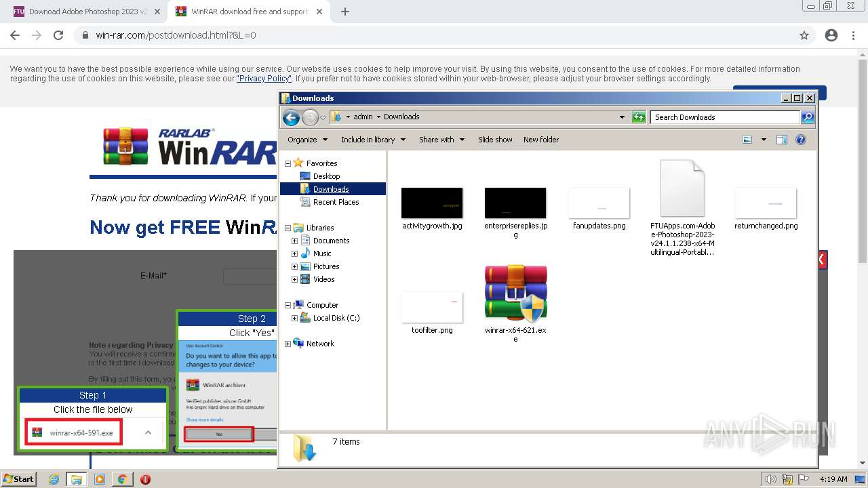The image size is (868, 488).
Task: Open address bar history dropdown arrow
Action: (622, 117)
